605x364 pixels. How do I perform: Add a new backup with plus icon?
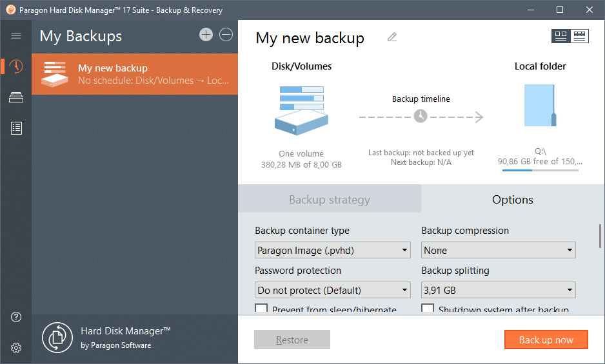point(206,35)
